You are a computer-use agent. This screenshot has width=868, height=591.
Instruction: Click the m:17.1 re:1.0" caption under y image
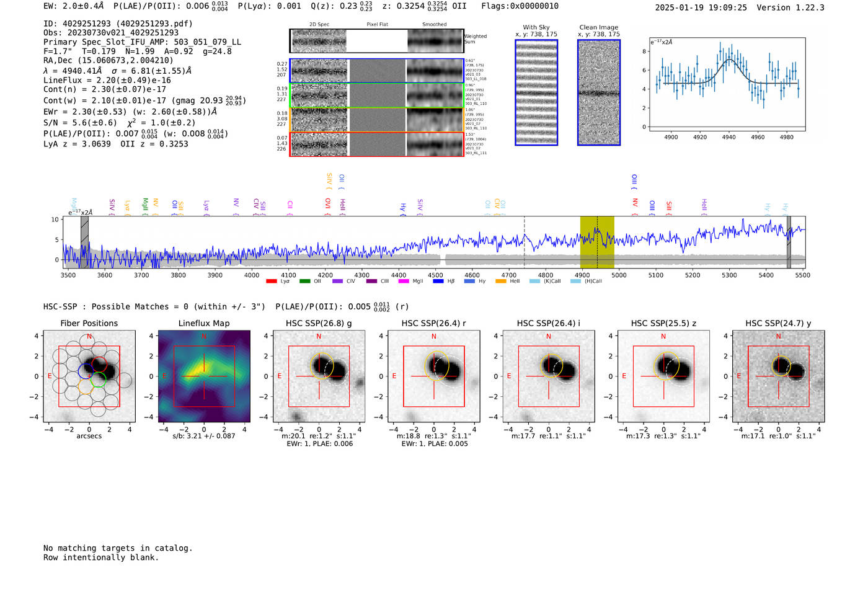[779, 436]
